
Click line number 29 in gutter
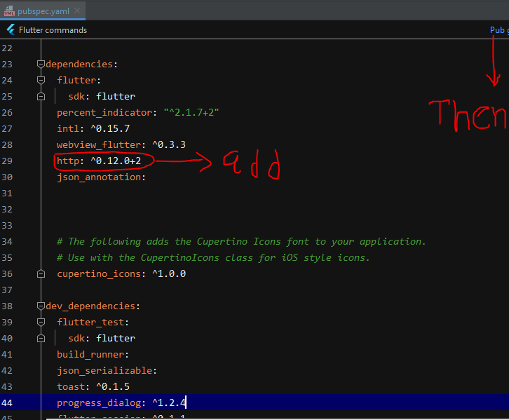coord(7,161)
